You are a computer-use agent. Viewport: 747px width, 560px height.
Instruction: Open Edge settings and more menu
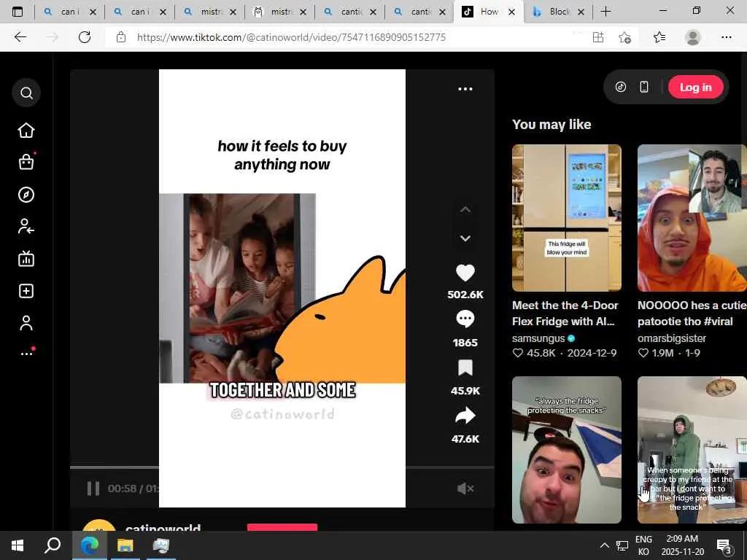click(x=726, y=37)
